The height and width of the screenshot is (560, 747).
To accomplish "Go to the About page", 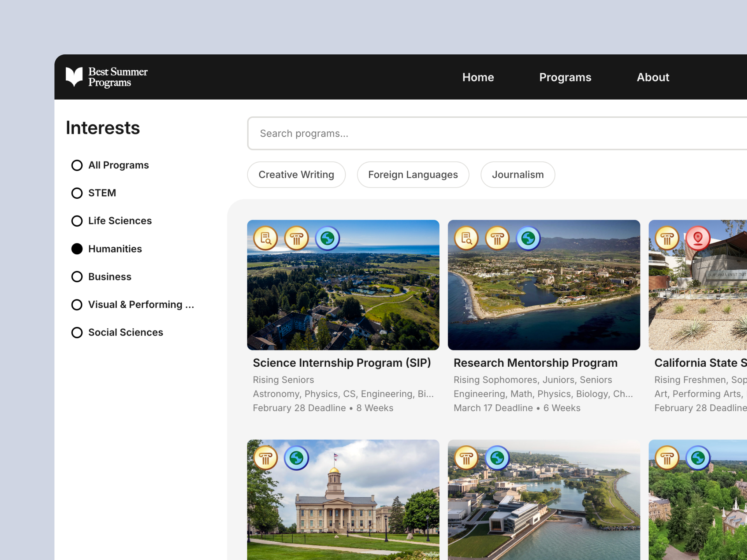I will coord(653,77).
